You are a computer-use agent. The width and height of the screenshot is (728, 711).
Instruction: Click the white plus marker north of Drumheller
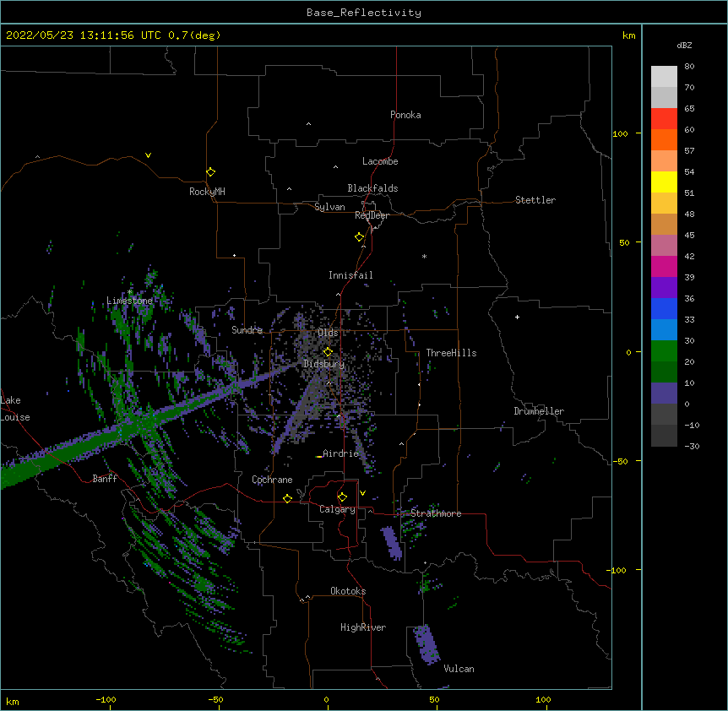517,317
